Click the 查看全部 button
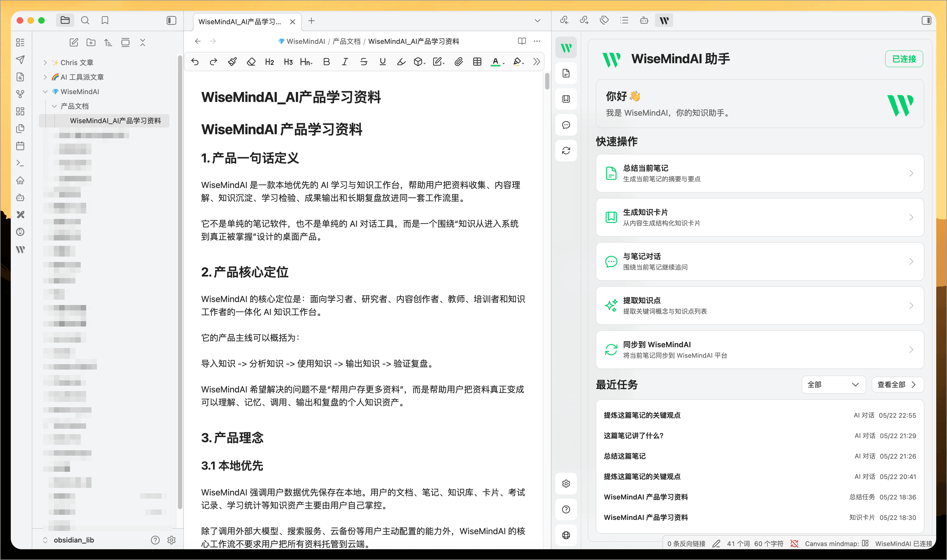Screen dimensions: 947x560 pos(897,385)
